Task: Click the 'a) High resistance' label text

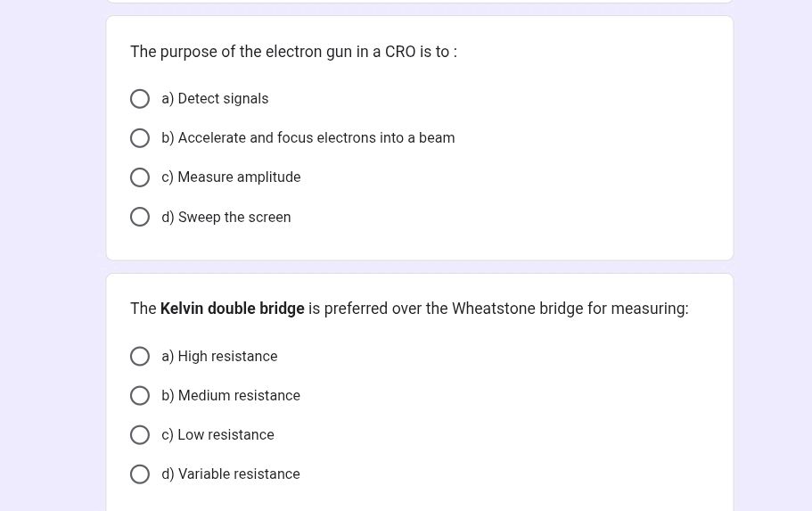Action: click(x=219, y=357)
